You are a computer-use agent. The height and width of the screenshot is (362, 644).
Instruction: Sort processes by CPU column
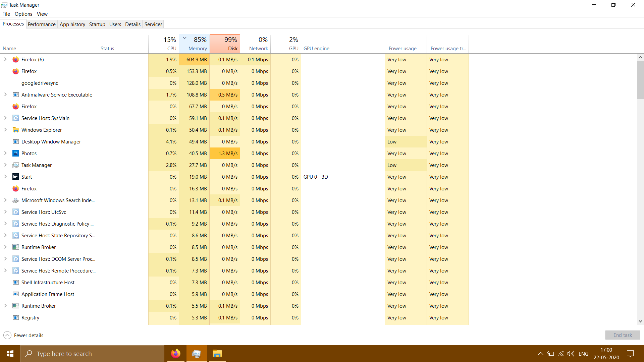(164, 44)
